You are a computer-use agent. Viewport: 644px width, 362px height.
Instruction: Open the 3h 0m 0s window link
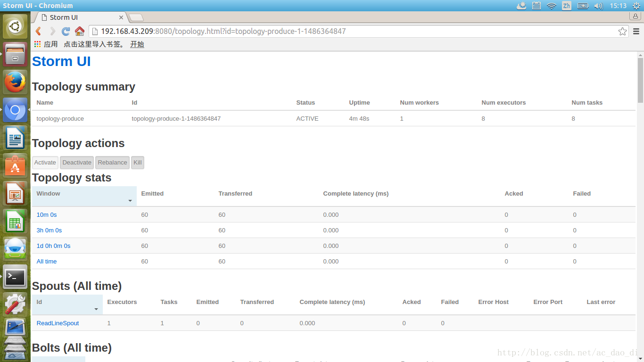tap(49, 230)
